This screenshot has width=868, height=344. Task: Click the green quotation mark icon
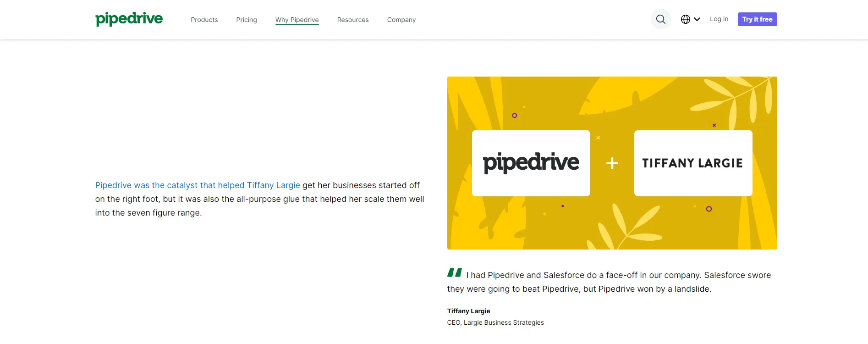point(454,273)
